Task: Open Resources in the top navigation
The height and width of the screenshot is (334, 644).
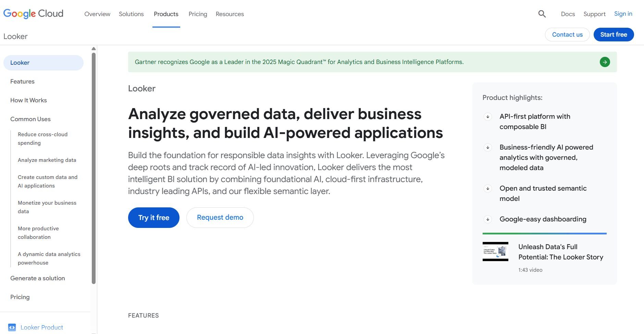Action: tap(230, 14)
